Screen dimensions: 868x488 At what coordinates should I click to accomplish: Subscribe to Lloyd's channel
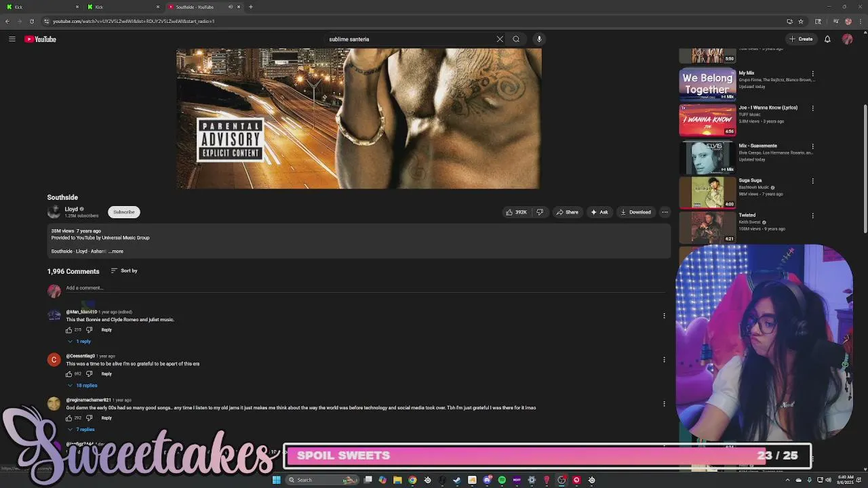[x=124, y=212]
